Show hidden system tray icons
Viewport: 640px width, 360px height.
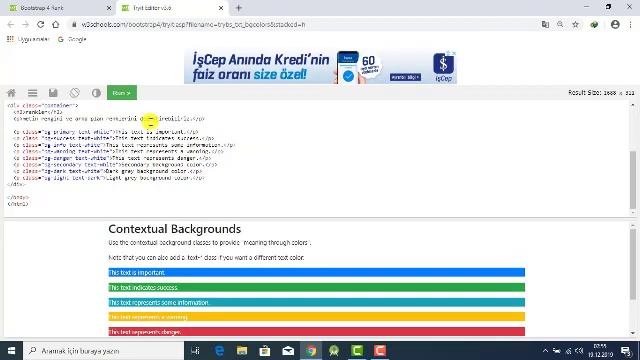(545, 351)
